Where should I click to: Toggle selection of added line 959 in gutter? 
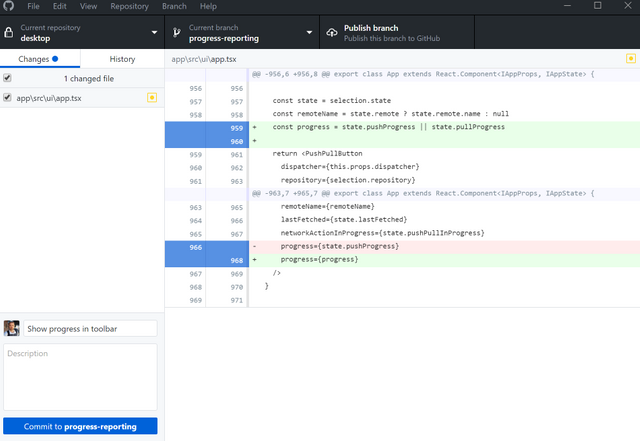click(207, 128)
